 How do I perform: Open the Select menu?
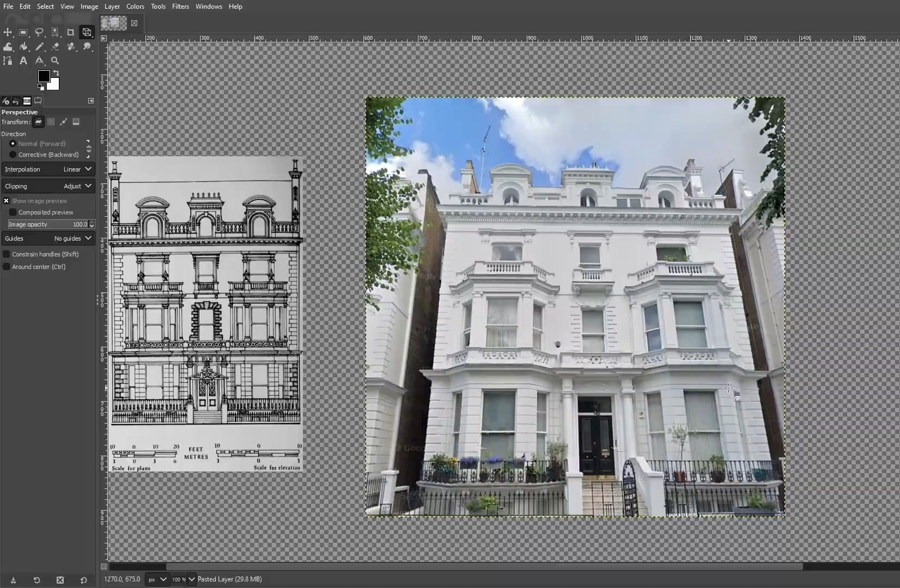pyautogui.click(x=45, y=7)
